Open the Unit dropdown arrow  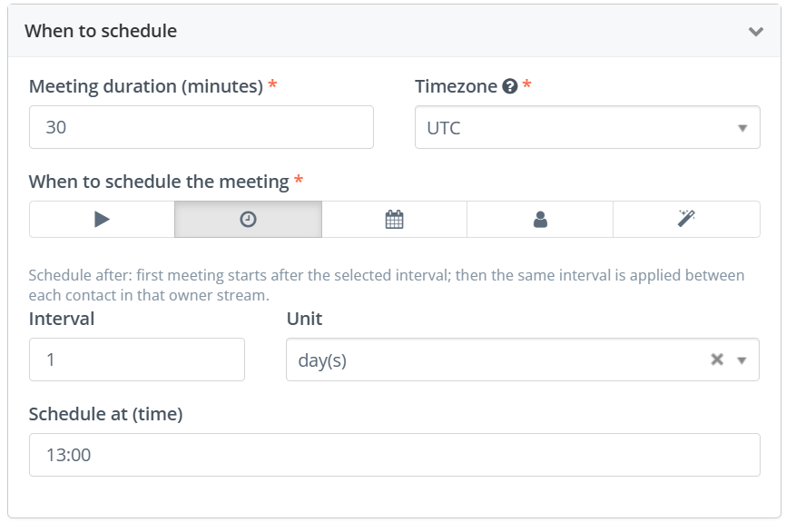(x=742, y=360)
